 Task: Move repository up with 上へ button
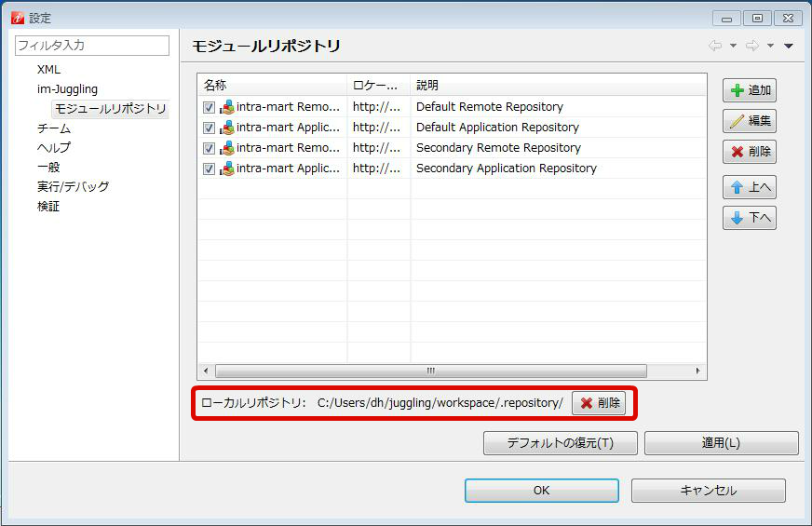pyautogui.click(x=750, y=187)
